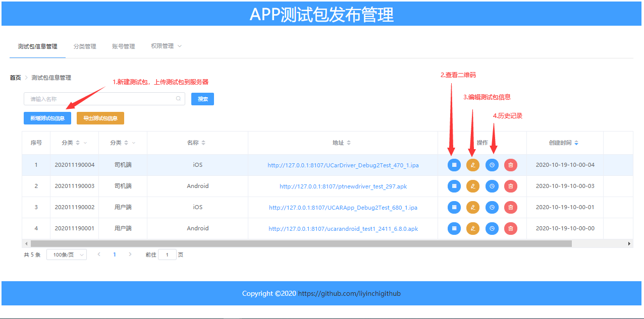Open the UCarDriver_Debug2Test_470_1.ipa link
Viewport: 644px width, 319px height.
pyautogui.click(x=343, y=165)
